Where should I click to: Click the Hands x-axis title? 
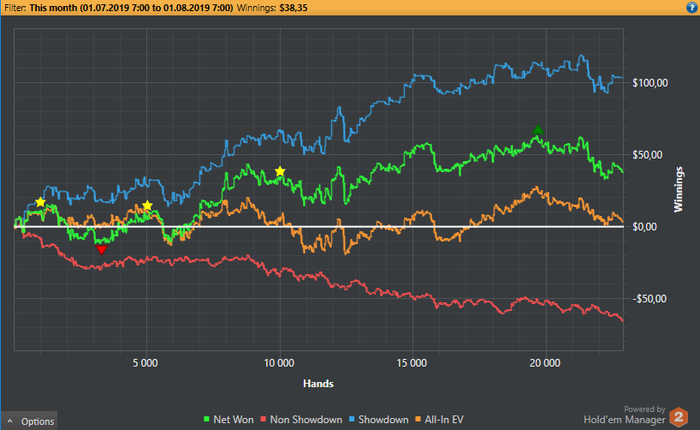tap(318, 384)
